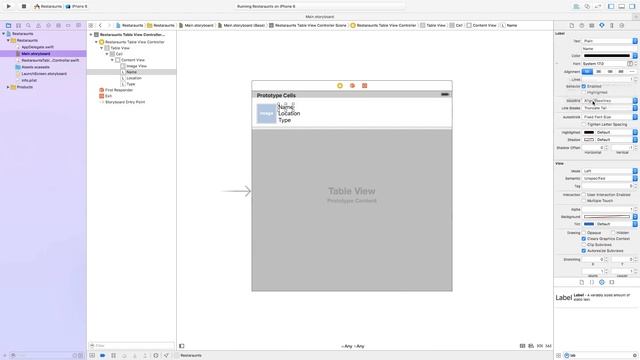Select Type label in outline
The image size is (640, 360).
tap(131, 84)
